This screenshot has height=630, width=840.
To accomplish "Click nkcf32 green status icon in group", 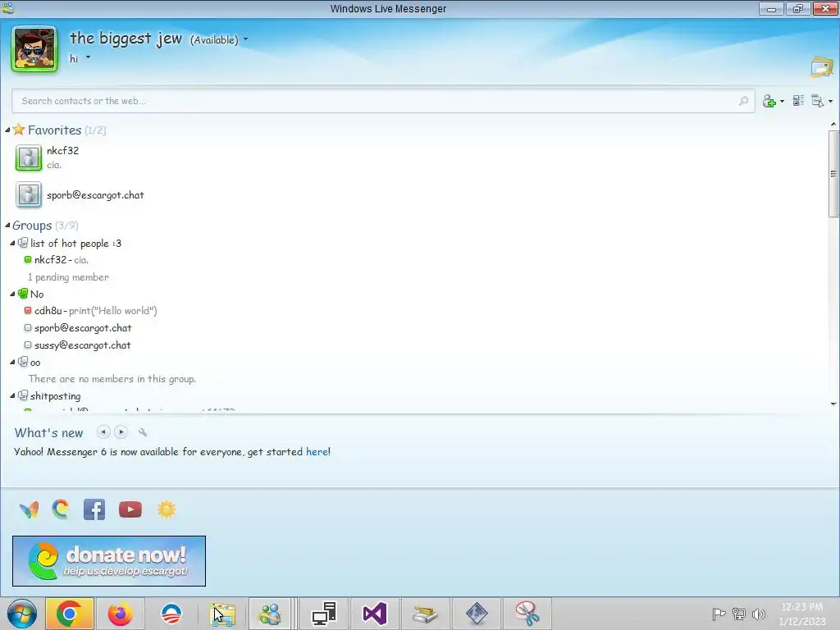I will [x=28, y=259].
